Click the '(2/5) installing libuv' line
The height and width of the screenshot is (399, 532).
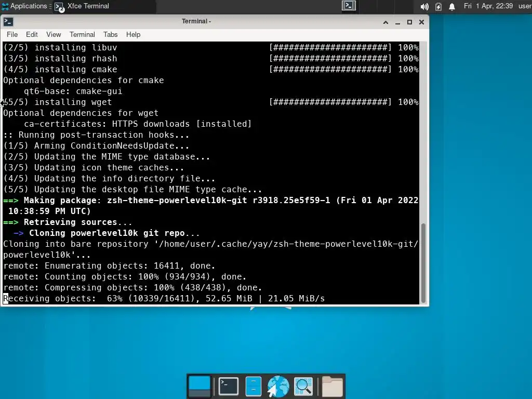(x=211, y=47)
